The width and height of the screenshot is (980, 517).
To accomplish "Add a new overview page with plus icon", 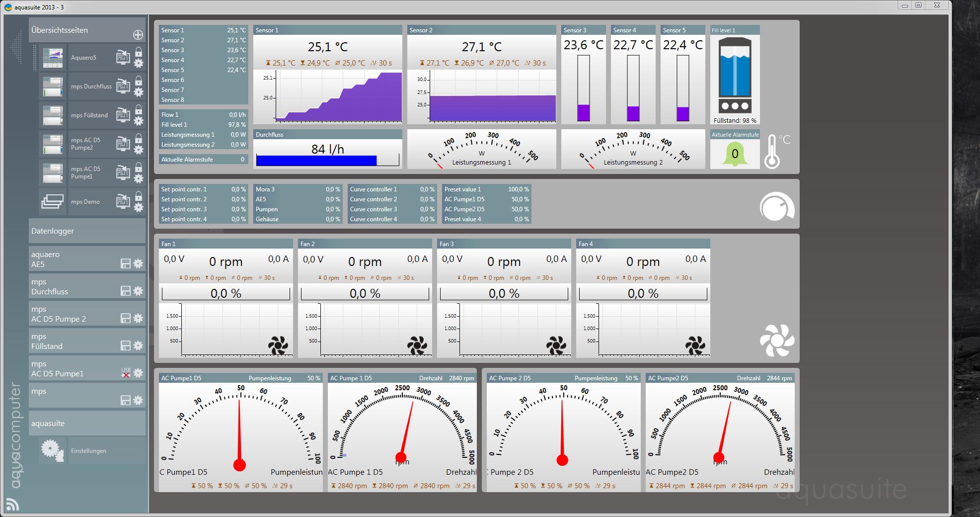I will pyautogui.click(x=138, y=35).
